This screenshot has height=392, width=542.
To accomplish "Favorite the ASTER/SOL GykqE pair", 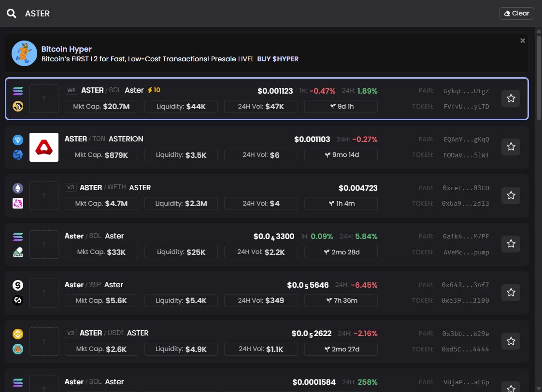I will (511, 98).
